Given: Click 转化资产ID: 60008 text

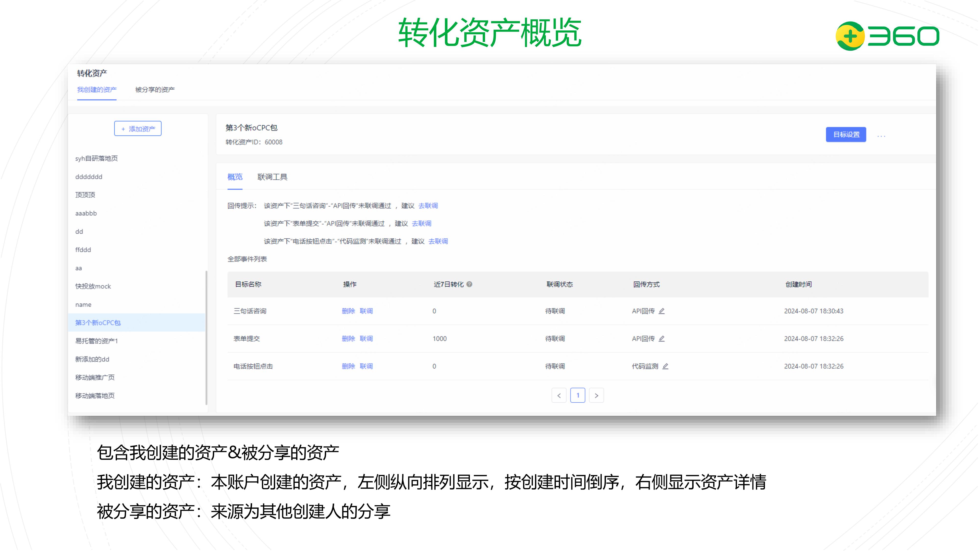Looking at the screenshot, I should pos(254,142).
